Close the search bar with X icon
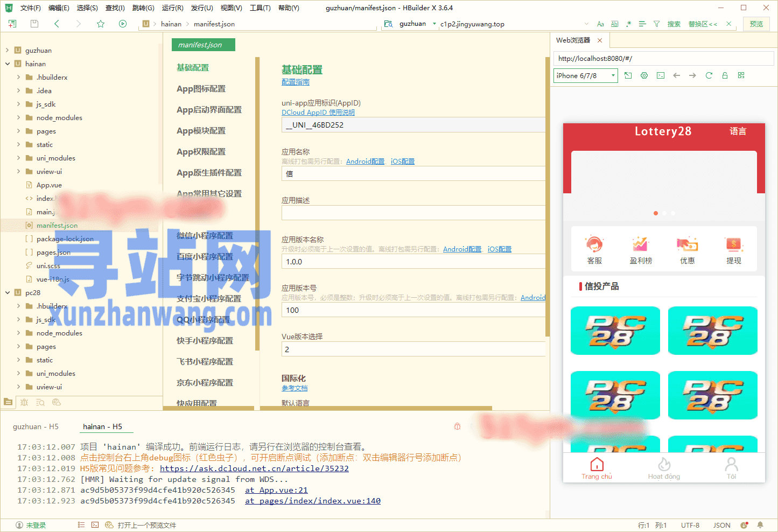 [x=728, y=24]
